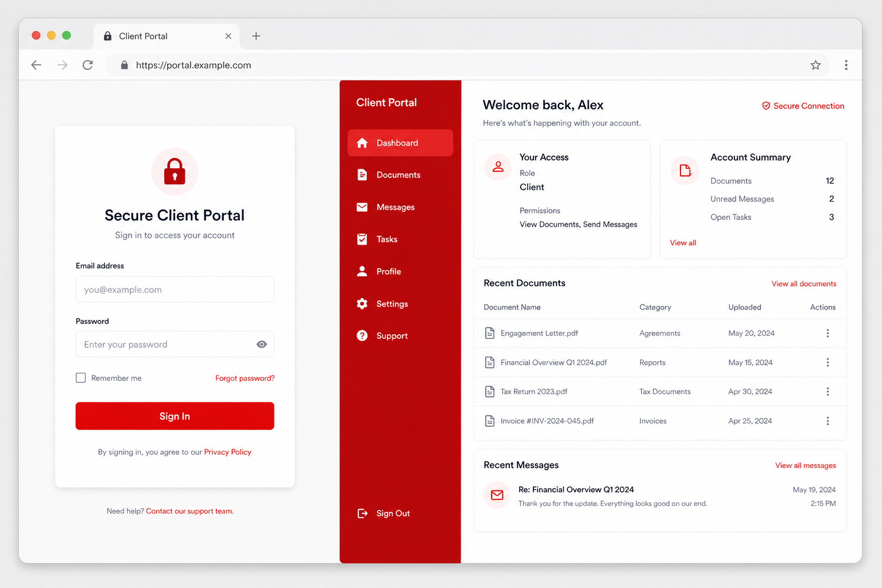Click the browser forward arrow

(x=62, y=65)
